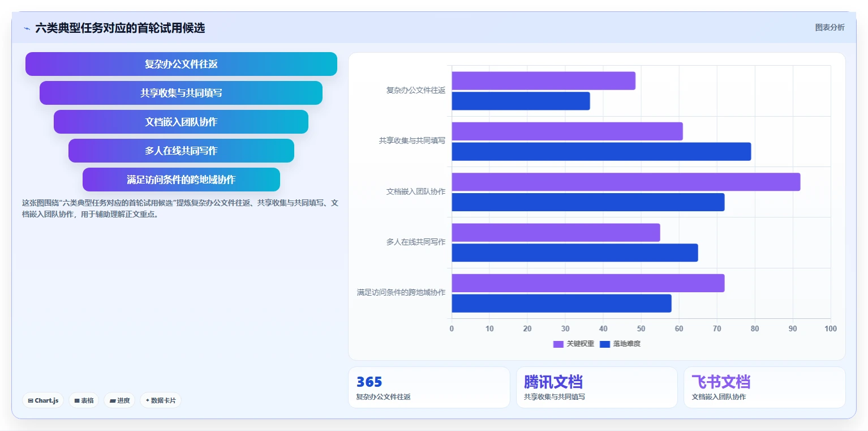Click the 共享收集与共同填写 y-axis label
Screen dimensions: 868x431
(412, 140)
